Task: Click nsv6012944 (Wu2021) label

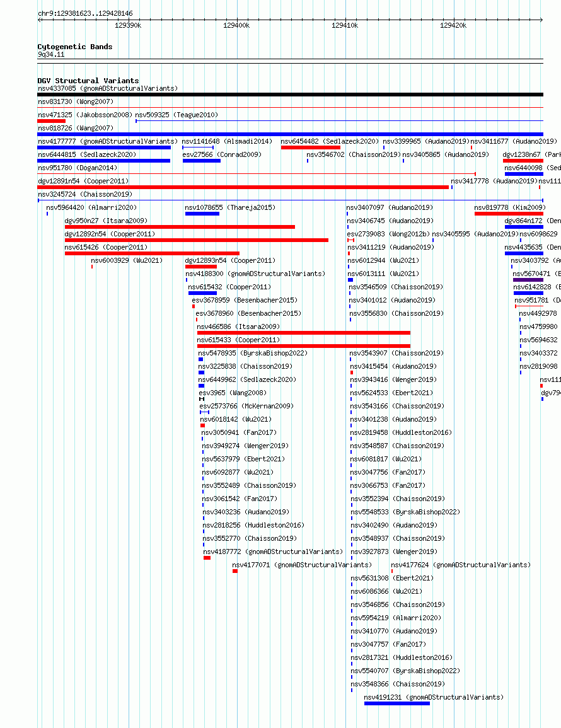Action: [384, 260]
